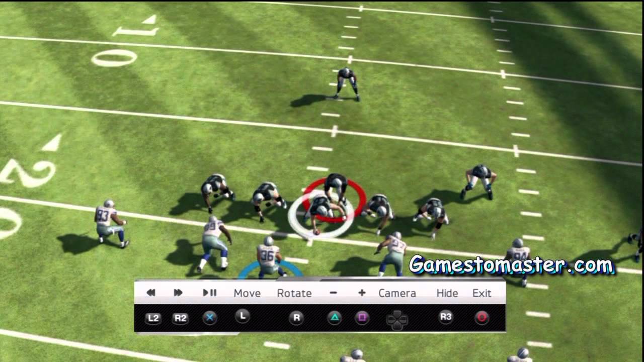Screen dimensions: 644x362
Task: Click the blue X button icon
Action: click(x=210, y=318)
